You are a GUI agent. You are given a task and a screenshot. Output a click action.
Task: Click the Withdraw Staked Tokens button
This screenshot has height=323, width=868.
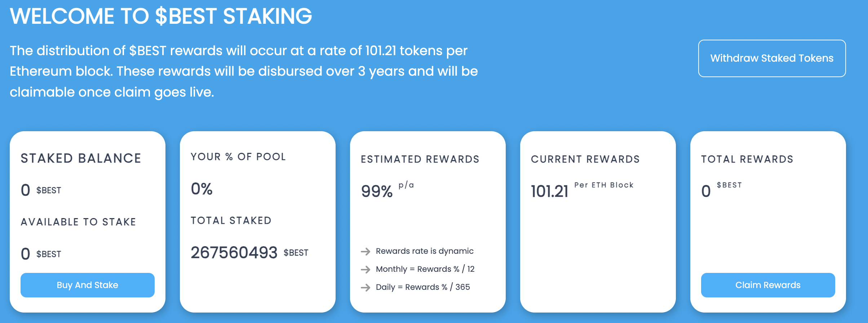pos(772,58)
